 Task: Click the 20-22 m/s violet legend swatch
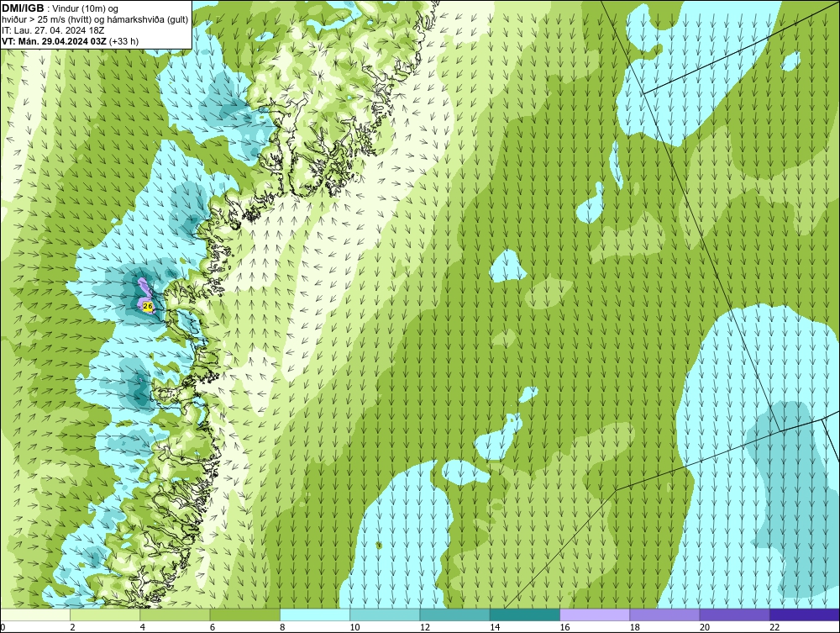pyautogui.click(x=734, y=615)
